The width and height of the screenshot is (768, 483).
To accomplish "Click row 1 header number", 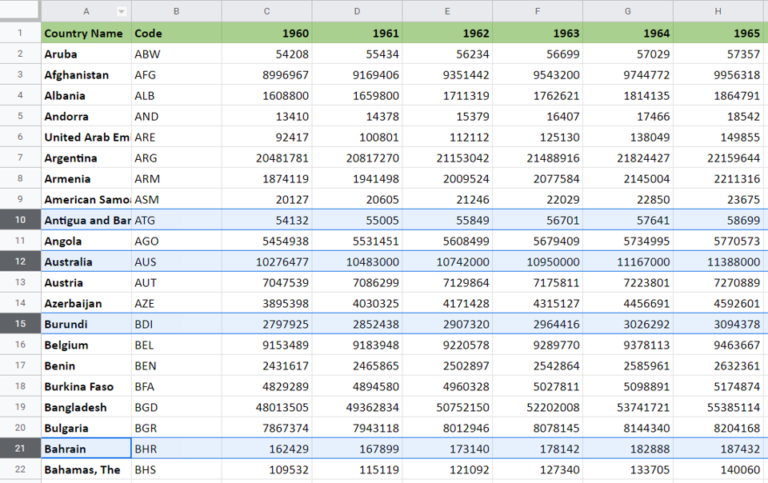I will 20,33.
